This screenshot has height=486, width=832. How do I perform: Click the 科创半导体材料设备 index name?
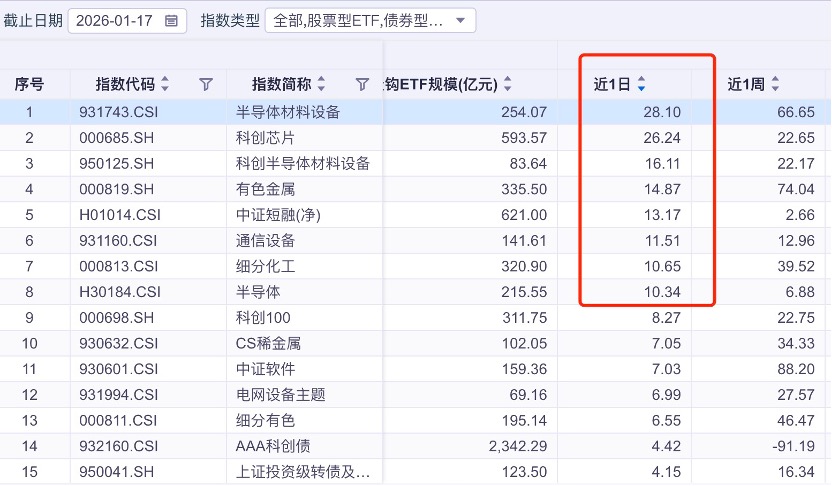pos(302,163)
